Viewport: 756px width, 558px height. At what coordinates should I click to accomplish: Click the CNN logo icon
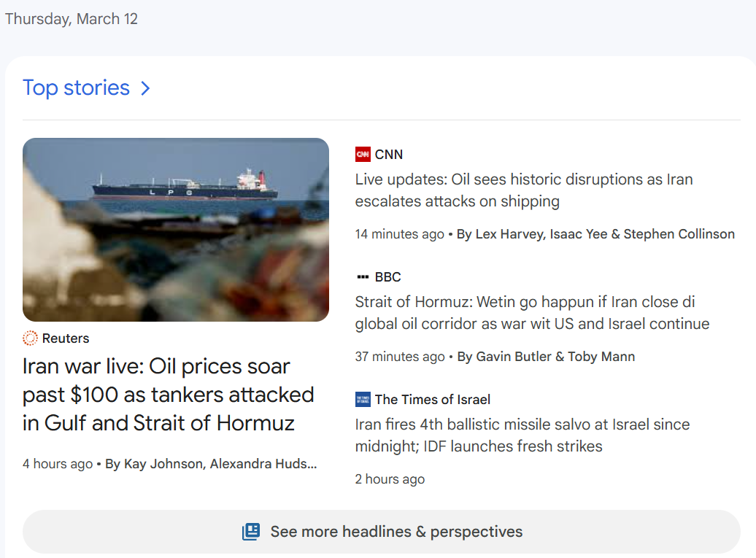tap(363, 155)
